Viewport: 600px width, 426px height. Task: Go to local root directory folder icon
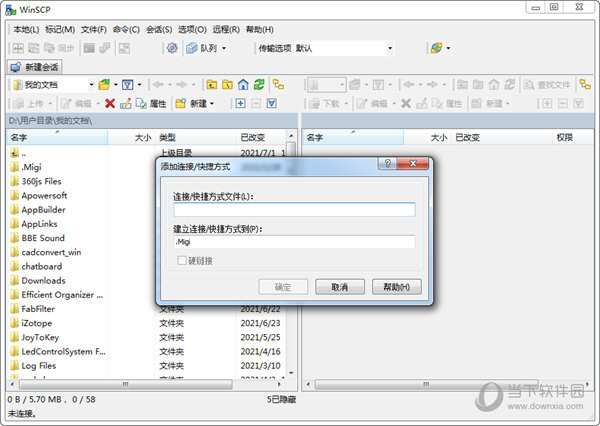tap(227, 85)
